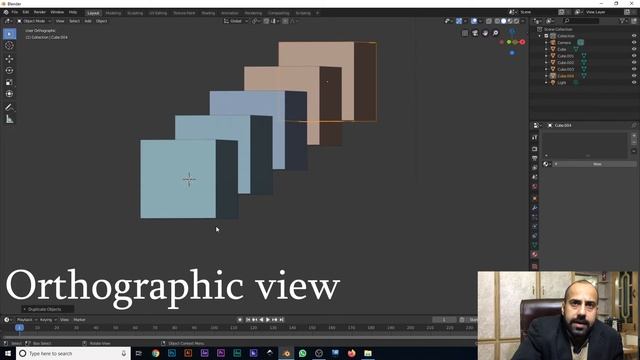The image size is (640, 360).
Task: Hide the Collection in outliner
Action: point(634,36)
